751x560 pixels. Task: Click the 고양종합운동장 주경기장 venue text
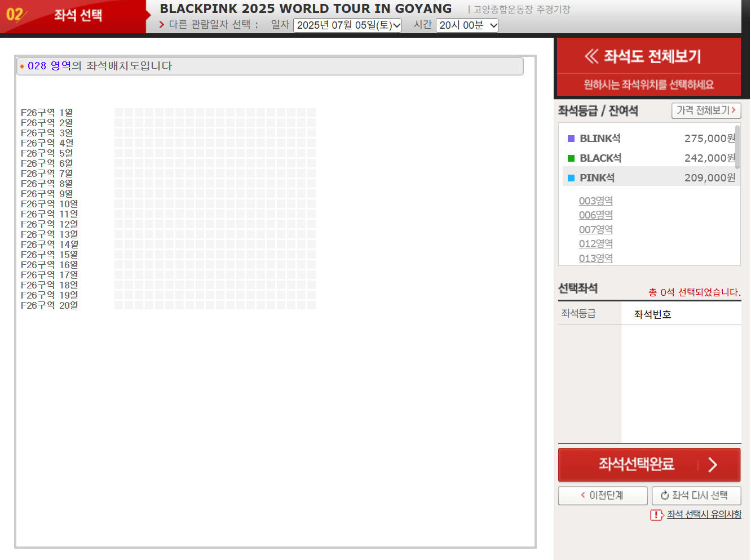(x=522, y=10)
